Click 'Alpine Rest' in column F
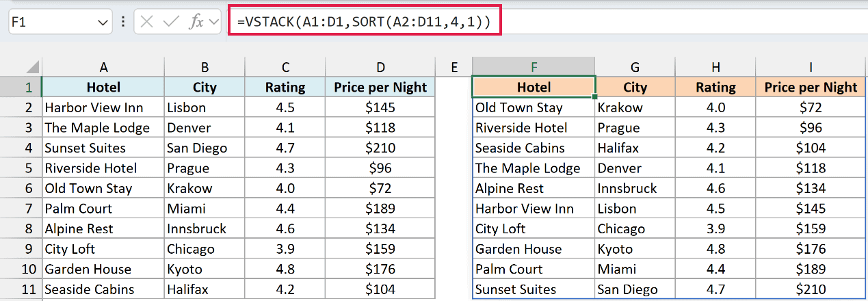This screenshot has width=868, height=301. [x=510, y=188]
